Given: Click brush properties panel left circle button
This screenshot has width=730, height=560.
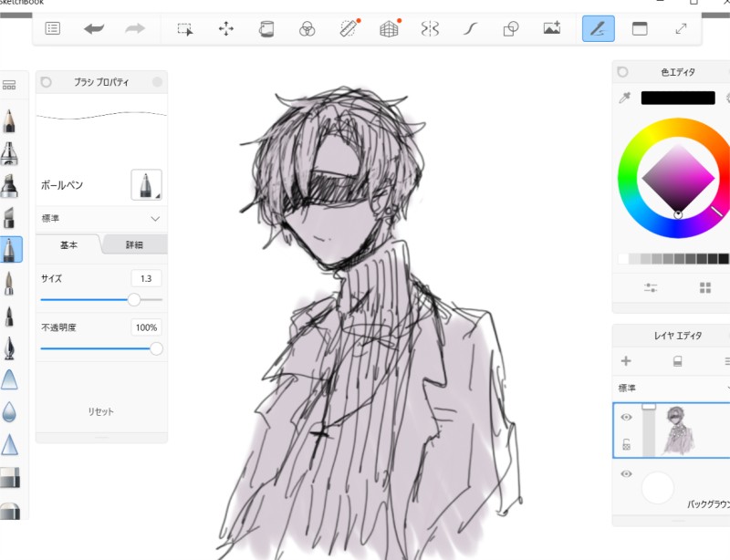Looking at the screenshot, I should coord(47,82).
